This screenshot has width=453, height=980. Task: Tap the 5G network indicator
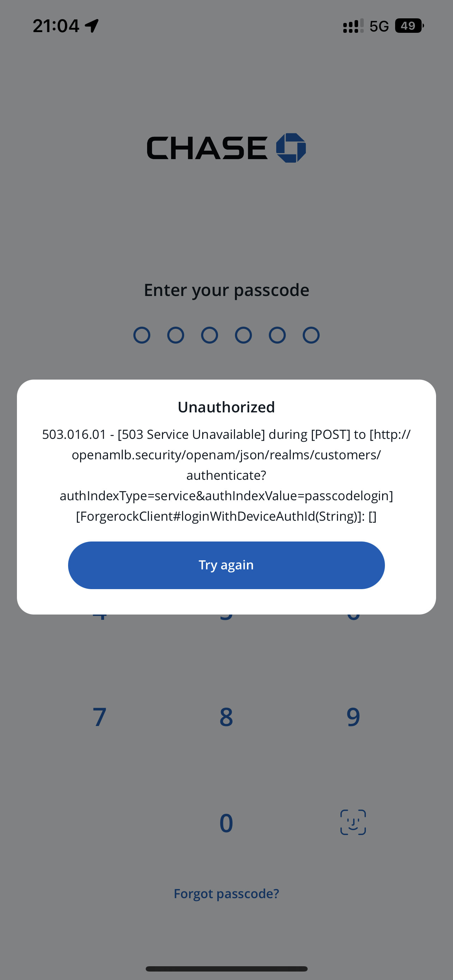(379, 26)
